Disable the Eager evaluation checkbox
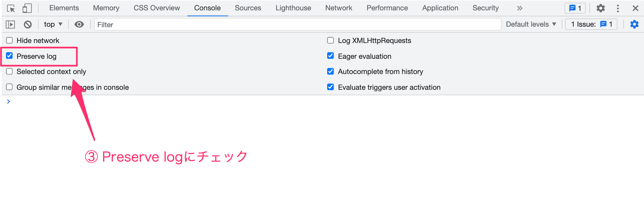 click(330, 56)
